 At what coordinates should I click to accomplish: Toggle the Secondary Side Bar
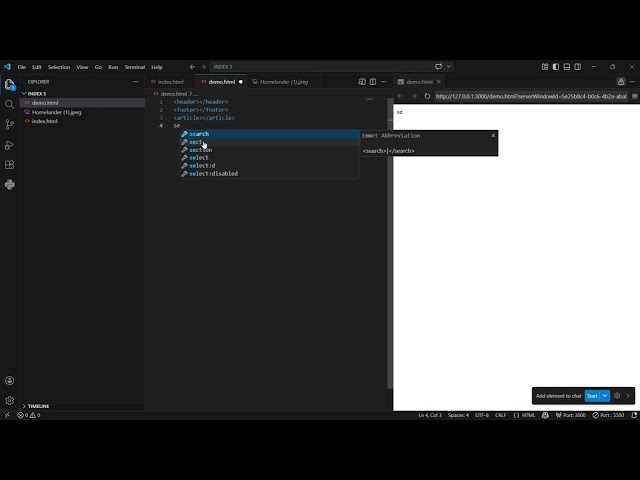pos(578,67)
